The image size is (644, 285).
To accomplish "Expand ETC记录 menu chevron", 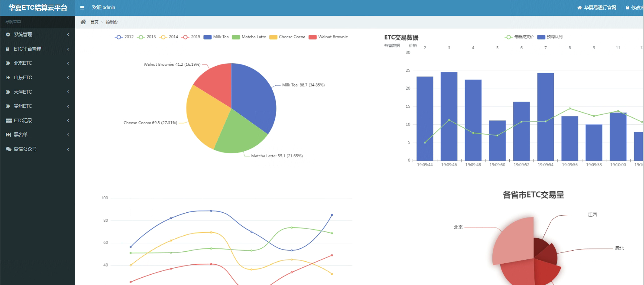I will (x=68, y=120).
